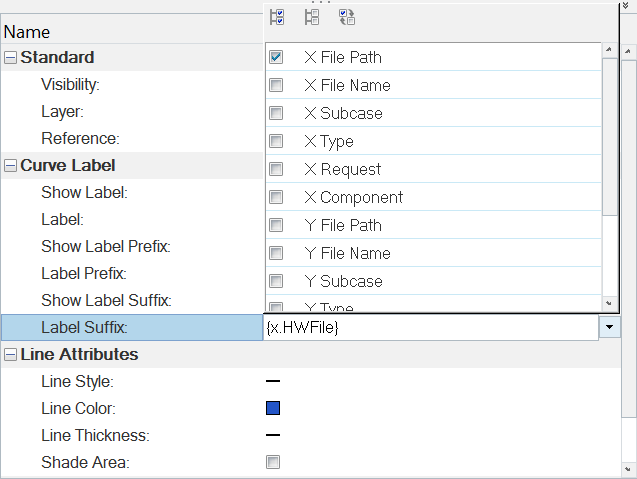Uncheck the X File Path checkbox

point(276,58)
